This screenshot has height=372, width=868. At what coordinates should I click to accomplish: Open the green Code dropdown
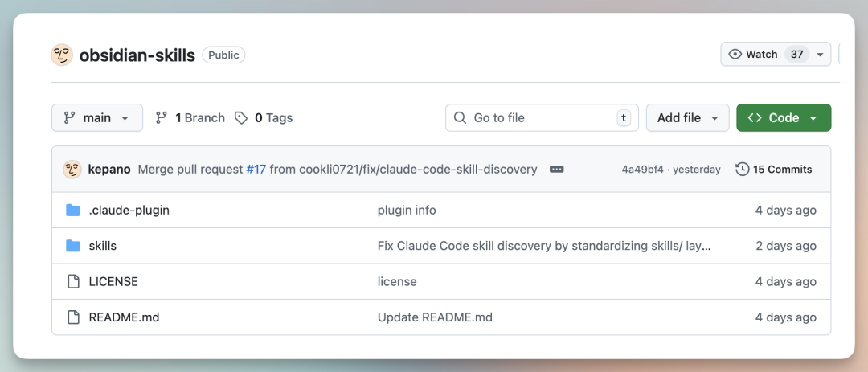(784, 118)
